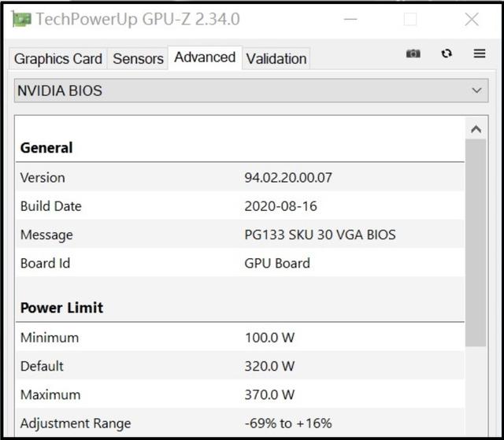Select the maximum value 370.0 W
The width and height of the screenshot is (504, 440).
269,394
